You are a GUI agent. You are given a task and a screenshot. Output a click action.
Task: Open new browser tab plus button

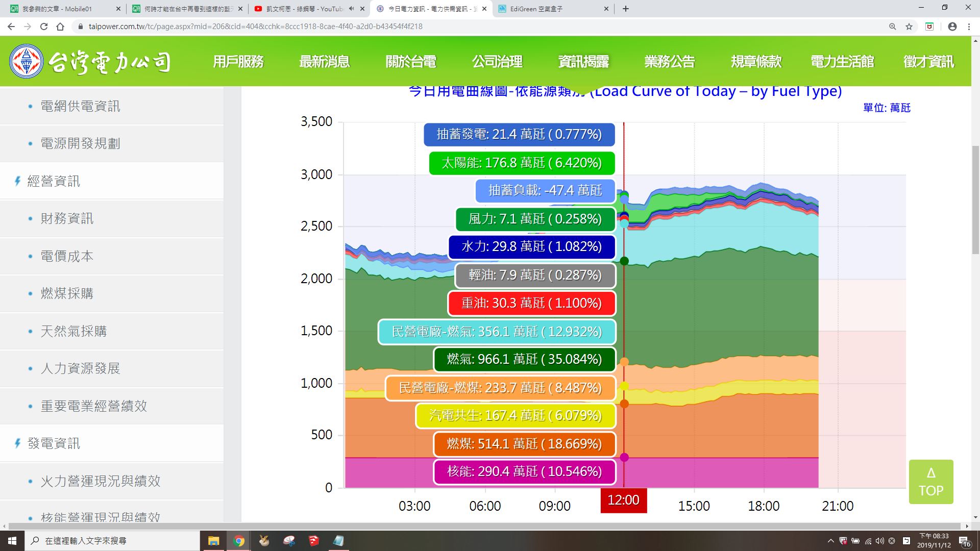626,9
